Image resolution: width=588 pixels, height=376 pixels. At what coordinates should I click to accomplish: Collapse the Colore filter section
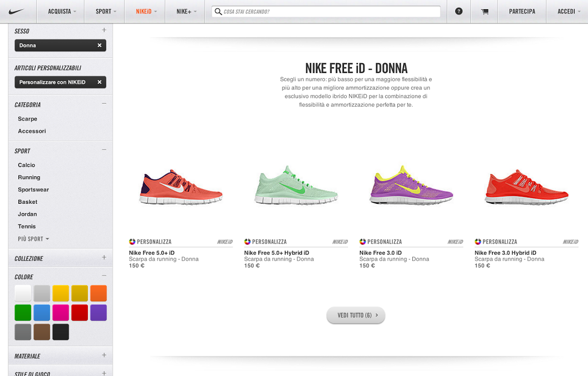(104, 276)
